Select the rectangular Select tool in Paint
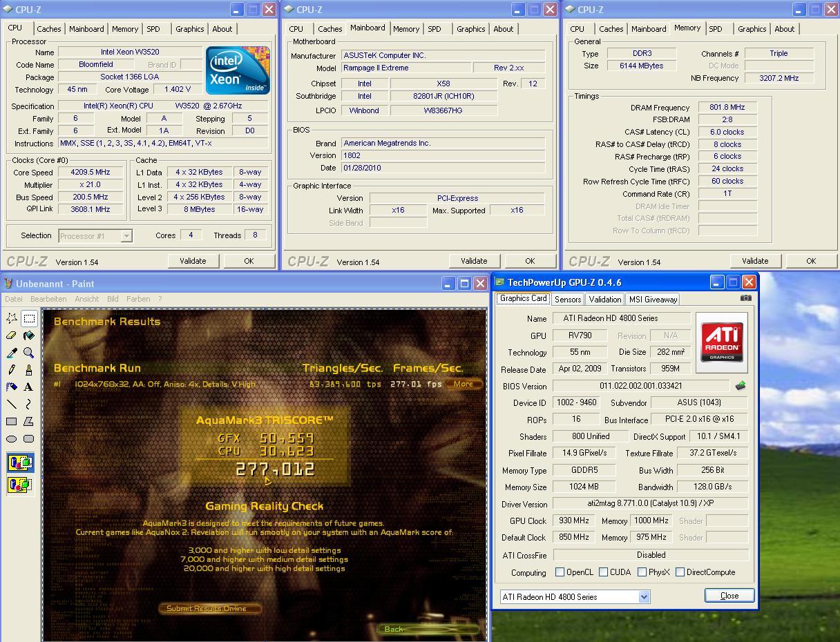The height and width of the screenshot is (642, 840). click(x=29, y=318)
